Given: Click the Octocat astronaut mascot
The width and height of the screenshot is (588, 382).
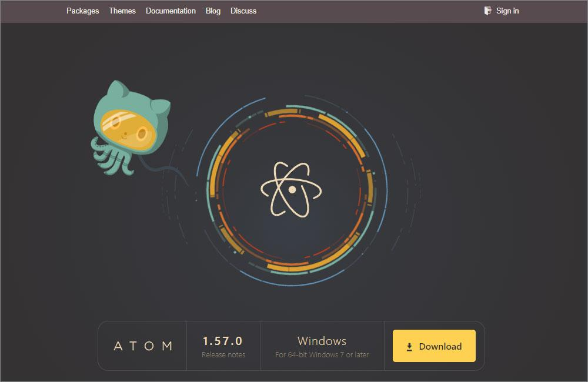Looking at the screenshot, I should tap(130, 128).
